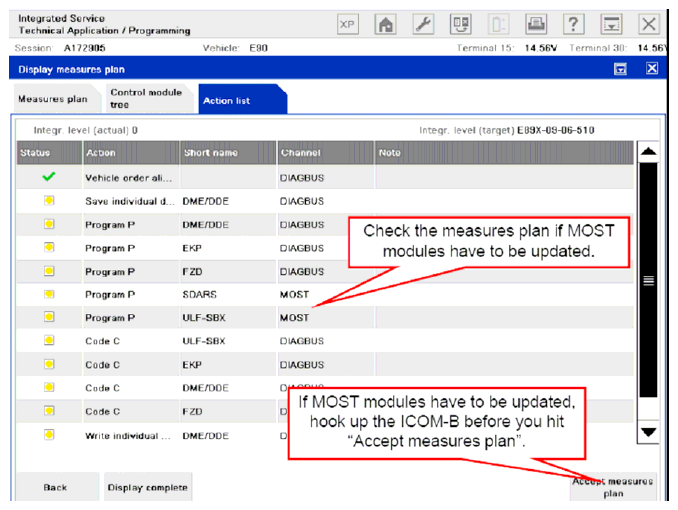
Task: Print using the printer icon
Action: pyautogui.click(x=536, y=24)
